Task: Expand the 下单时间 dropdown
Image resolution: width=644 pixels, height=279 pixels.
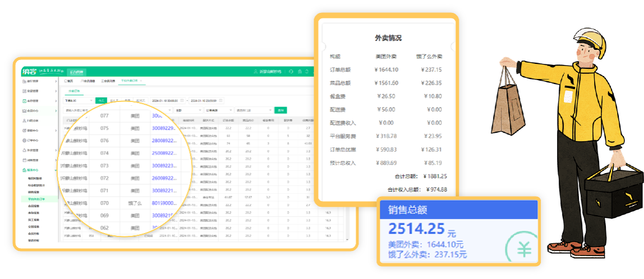Action: (x=78, y=101)
